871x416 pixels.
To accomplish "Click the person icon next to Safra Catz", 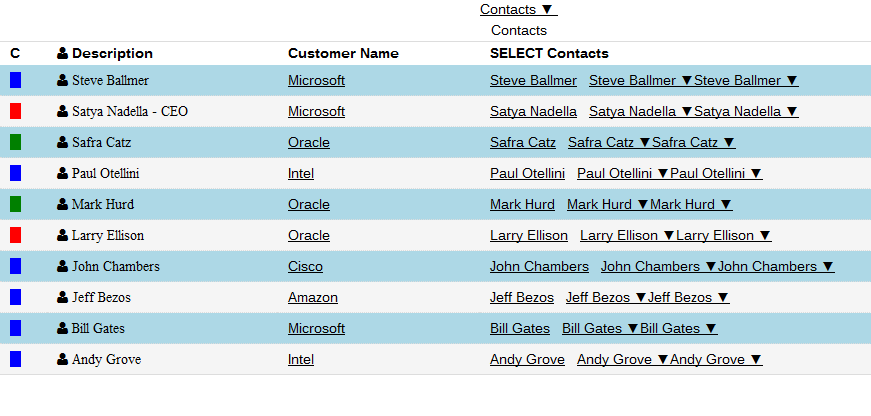I will (63, 142).
